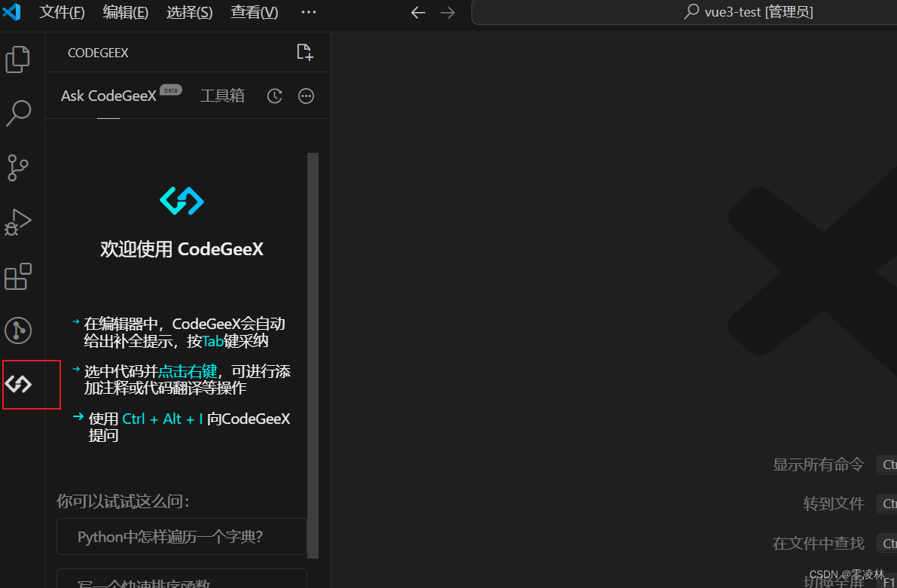897x588 pixels.
Task: Click the CODEGEEX panel title
Action: point(98,53)
